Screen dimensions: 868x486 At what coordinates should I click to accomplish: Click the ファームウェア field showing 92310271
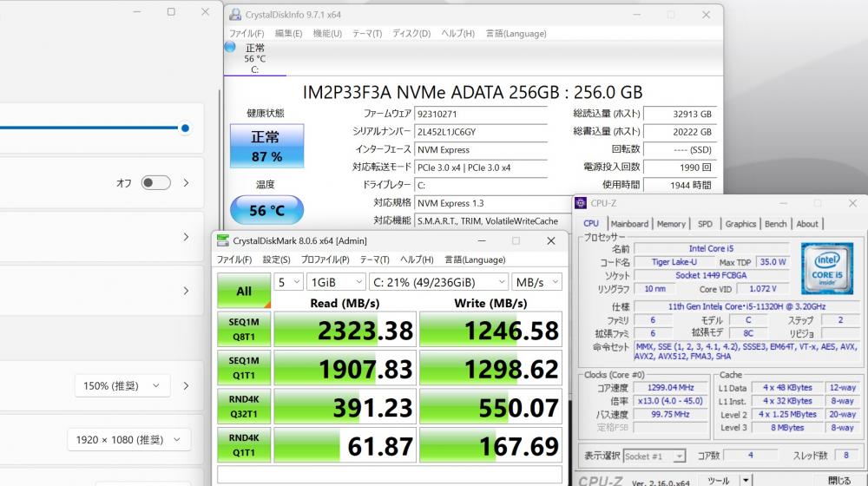tap(481, 114)
